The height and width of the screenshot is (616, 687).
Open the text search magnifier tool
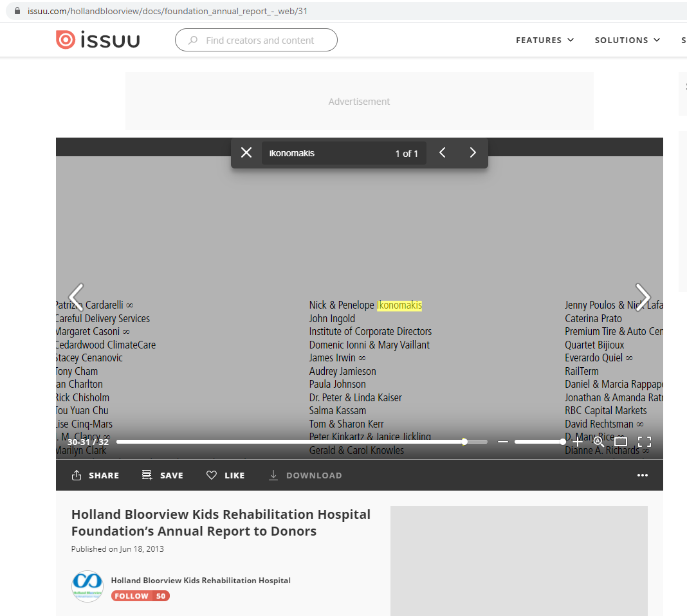[x=598, y=442]
